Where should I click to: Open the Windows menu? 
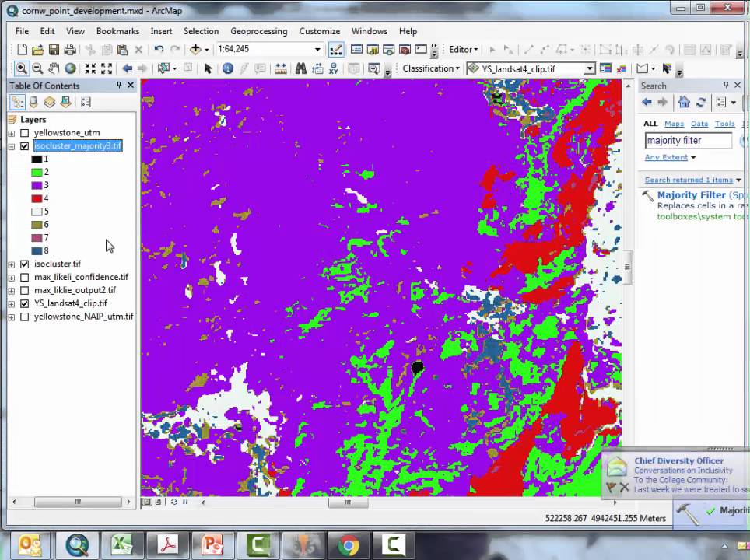click(370, 31)
